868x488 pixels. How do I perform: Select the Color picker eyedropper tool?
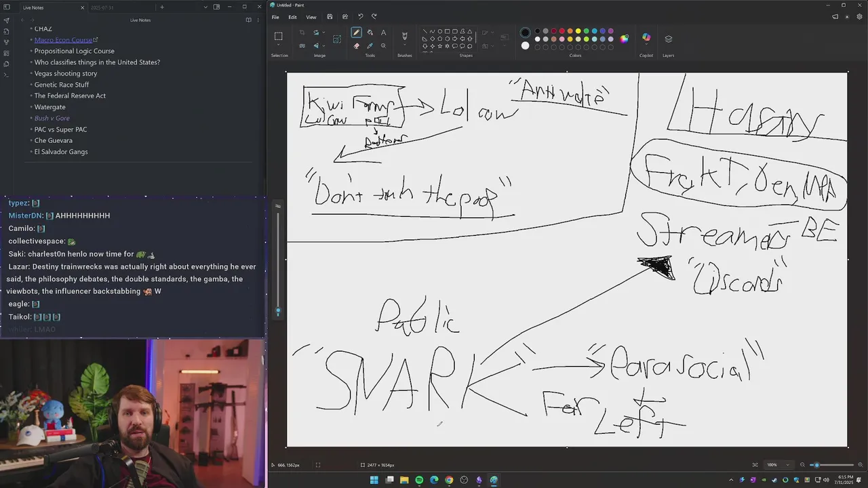coord(370,46)
